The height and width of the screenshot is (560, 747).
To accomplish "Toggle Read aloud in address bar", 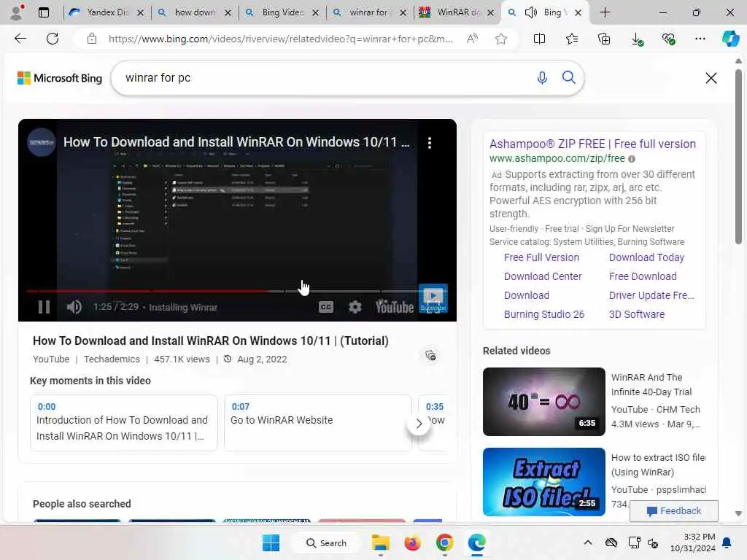I will [472, 39].
